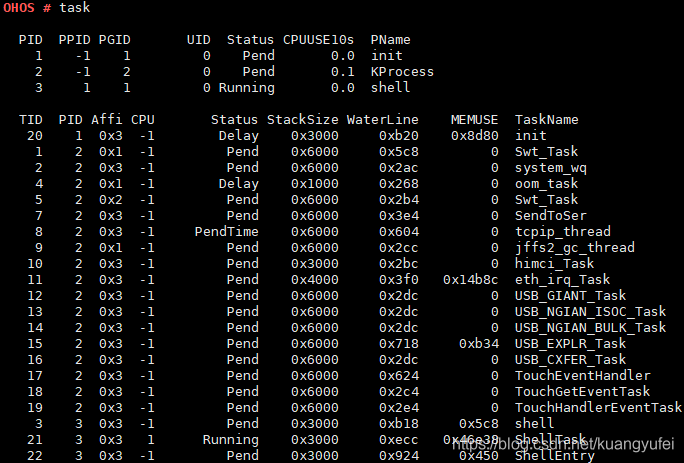The height and width of the screenshot is (463, 684).
Task: Click the CPUUSE10s column header
Action: click(x=318, y=40)
